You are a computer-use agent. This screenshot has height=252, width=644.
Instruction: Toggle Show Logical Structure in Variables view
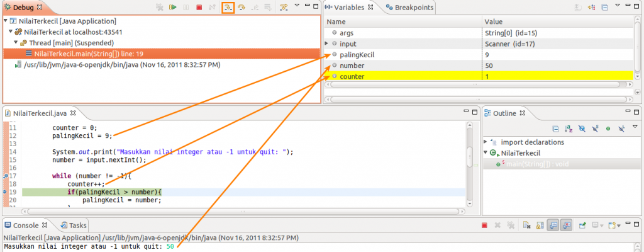pyautogui.click(x=592, y=7)
